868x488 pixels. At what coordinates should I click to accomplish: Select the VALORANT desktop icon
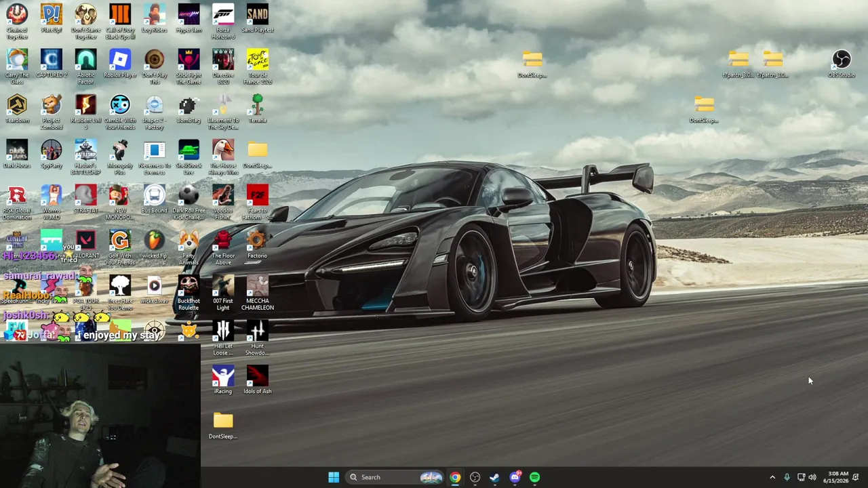[85, 244]
